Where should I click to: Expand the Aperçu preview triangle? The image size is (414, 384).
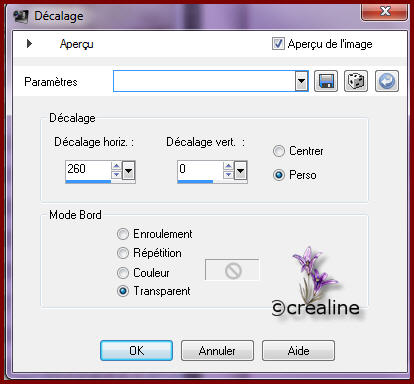tap(29, 43)
